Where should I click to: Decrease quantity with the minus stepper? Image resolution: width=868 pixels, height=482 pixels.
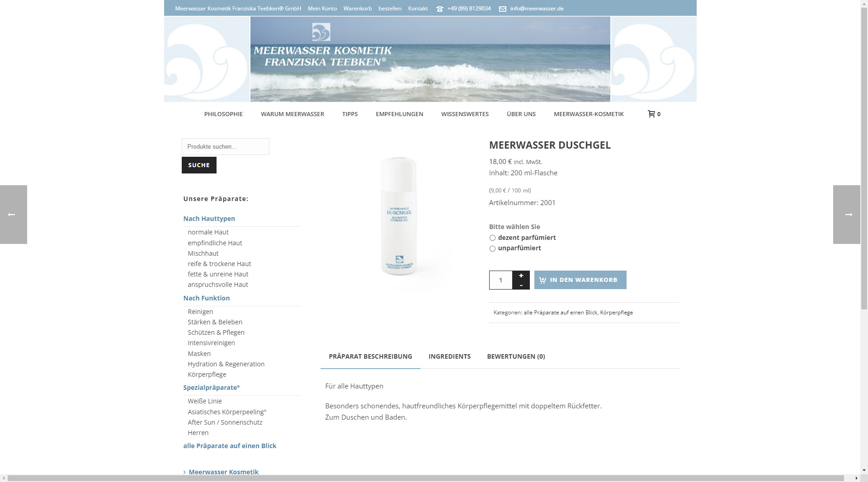[x=521, y=285]
